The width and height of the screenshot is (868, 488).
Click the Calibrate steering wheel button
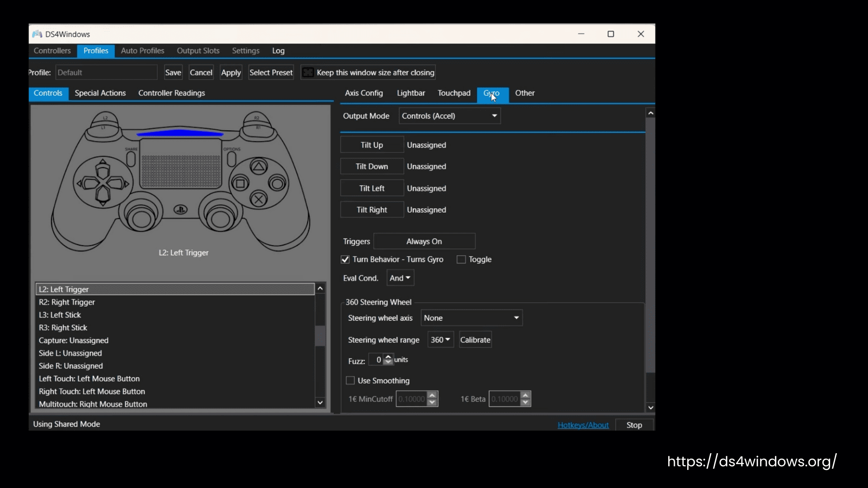[x=475, y=340]
